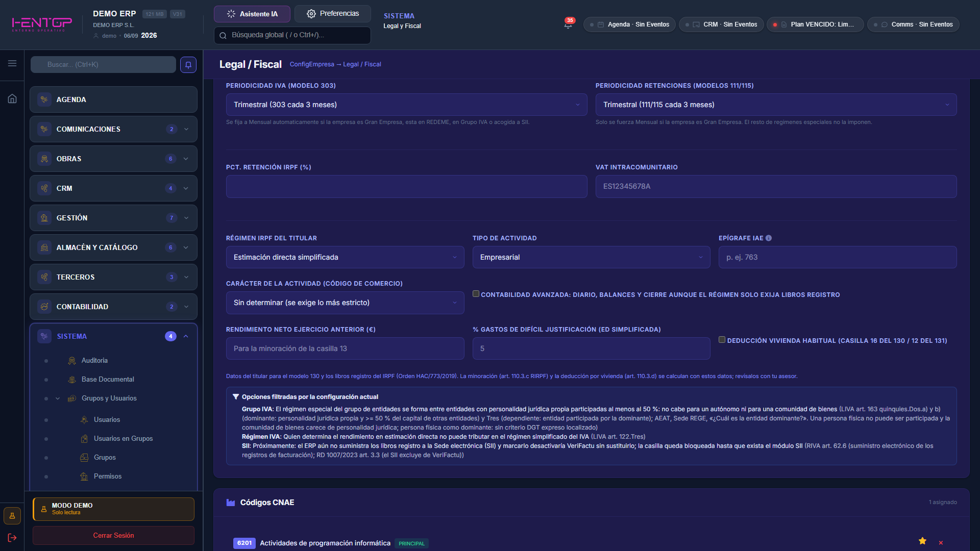Open the notifications bell with the 35 badge
This screenshot has width=980, height=551.
pos(568,24)
